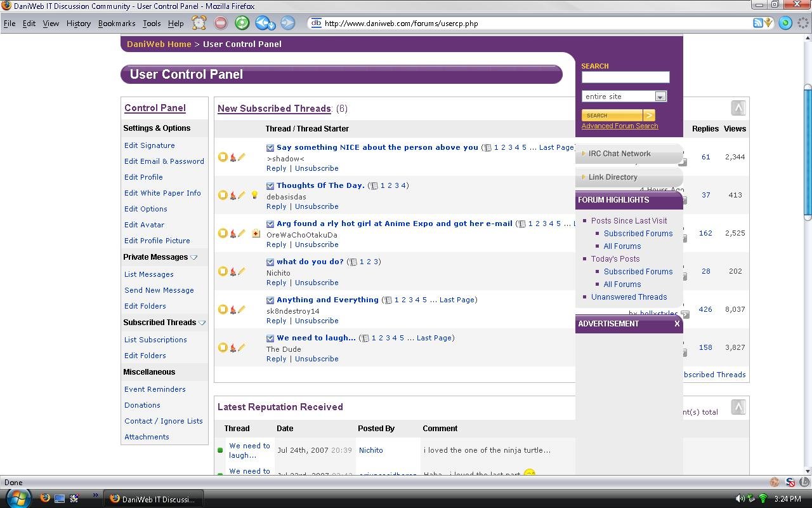Open the Tools menu
The width and height of the screenshot is (812, 508).
tap(152, 23)
